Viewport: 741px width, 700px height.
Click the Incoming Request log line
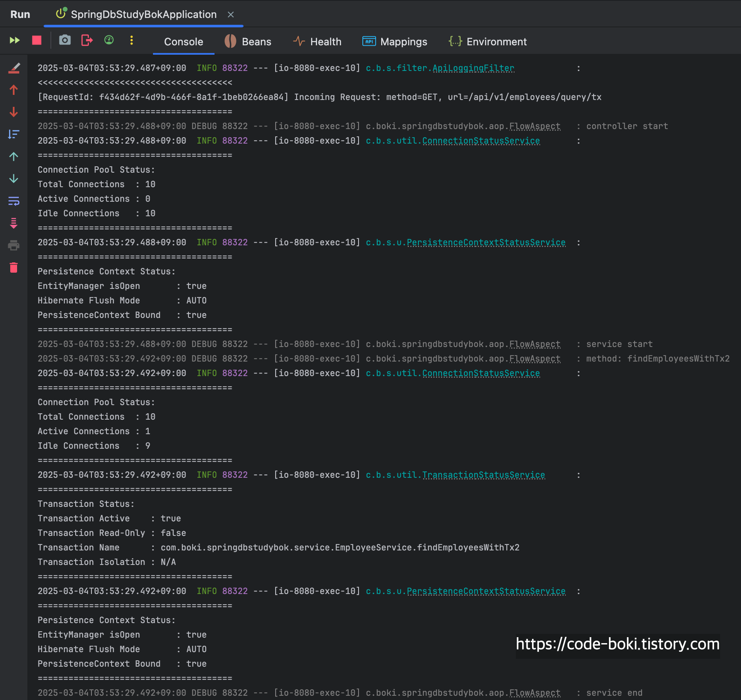pyautogui.click(x=319, y=97)
